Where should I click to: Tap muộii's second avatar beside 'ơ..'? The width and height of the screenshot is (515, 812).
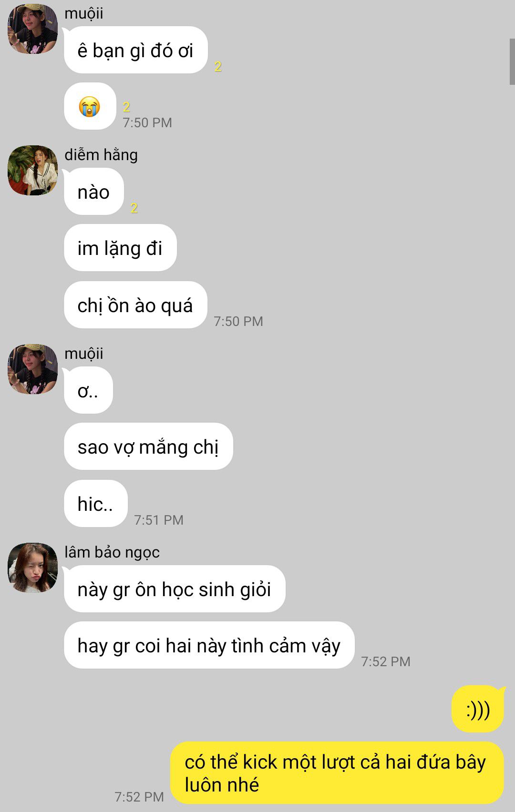pos(32,369)
